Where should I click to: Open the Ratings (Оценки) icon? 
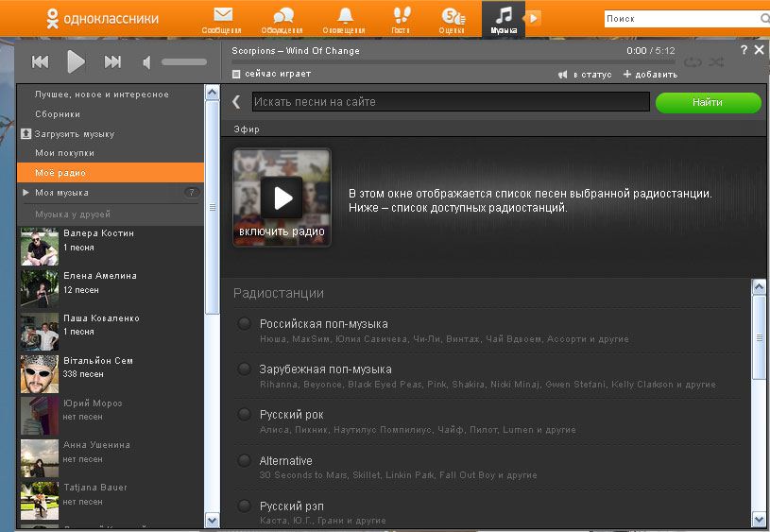coord(453,18)
